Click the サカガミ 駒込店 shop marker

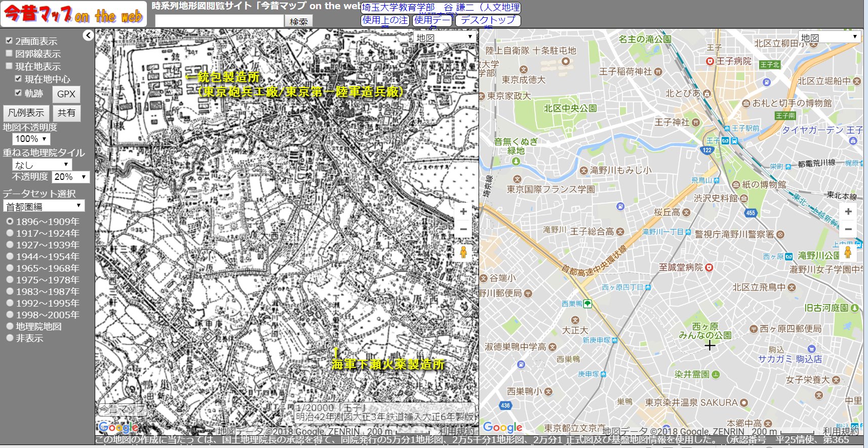811,349
